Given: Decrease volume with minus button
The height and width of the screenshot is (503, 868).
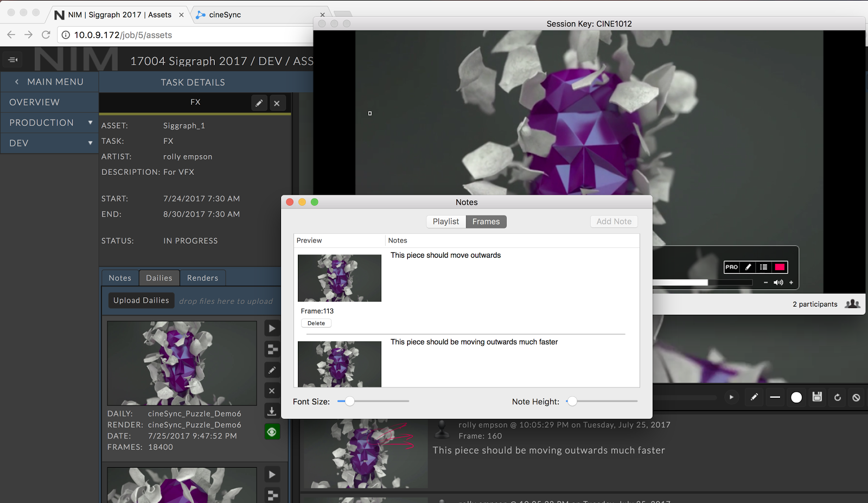Looking at the screenshot, I should click(765, 283).
